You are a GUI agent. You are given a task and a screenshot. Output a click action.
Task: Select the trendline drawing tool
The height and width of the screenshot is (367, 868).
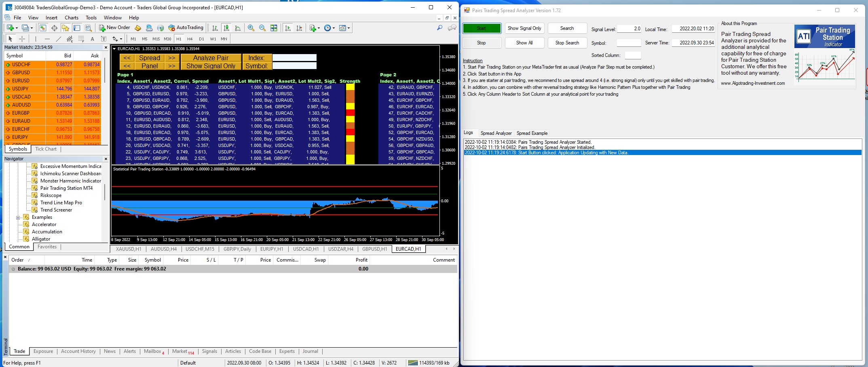tap(59, 39)
